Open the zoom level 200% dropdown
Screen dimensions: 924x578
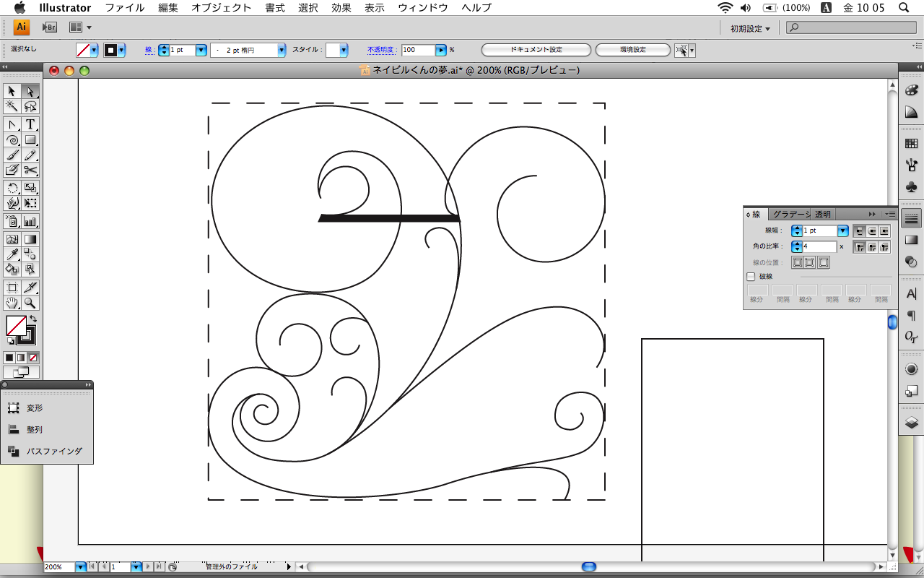pyautogui.click(x=80, y=567)
